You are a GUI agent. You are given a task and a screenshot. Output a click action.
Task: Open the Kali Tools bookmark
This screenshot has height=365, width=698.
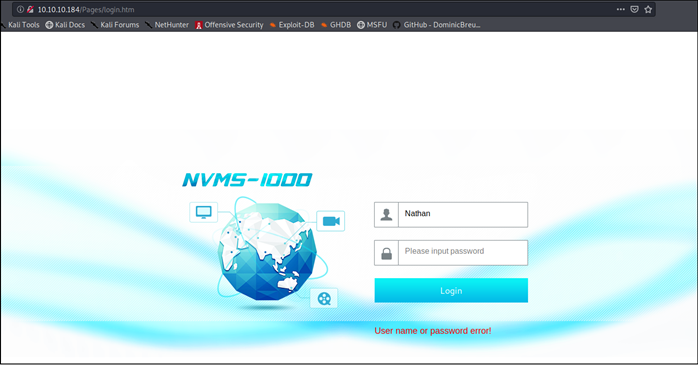point(20,25)
